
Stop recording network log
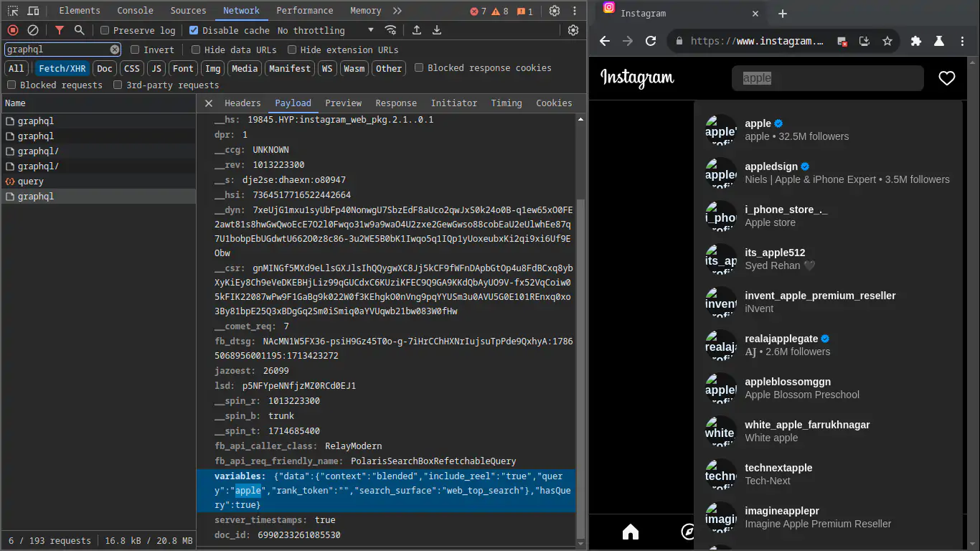click(13, 30)
